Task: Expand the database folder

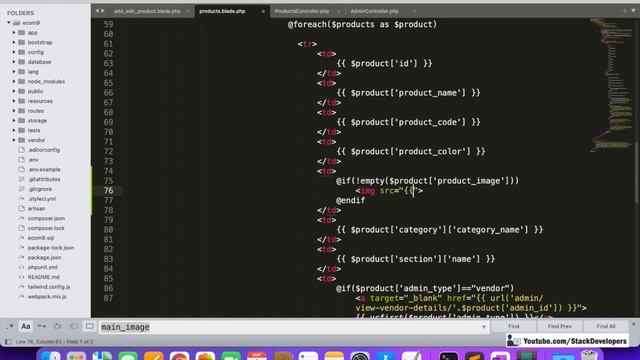Action: click(x=14, y=62)
